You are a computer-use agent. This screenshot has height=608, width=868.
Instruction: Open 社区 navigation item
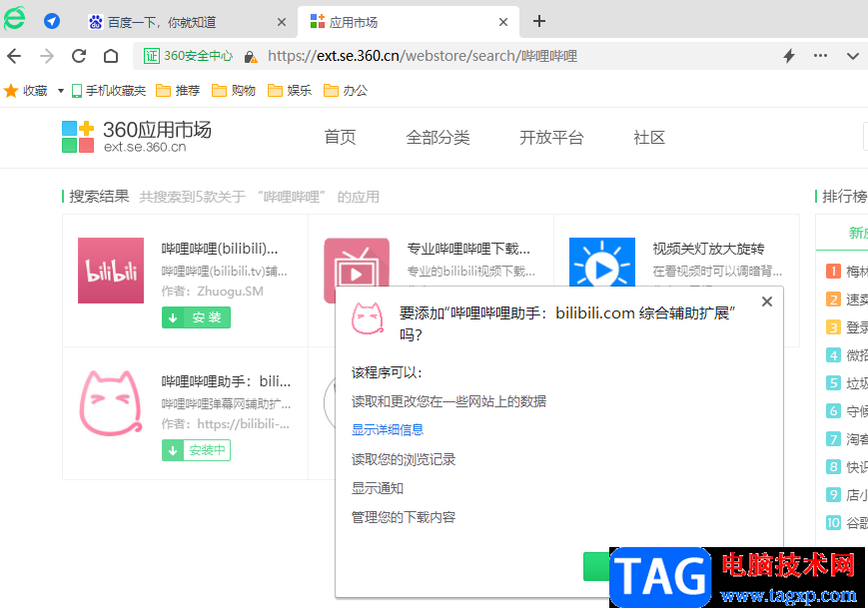(x=649, y=137)
